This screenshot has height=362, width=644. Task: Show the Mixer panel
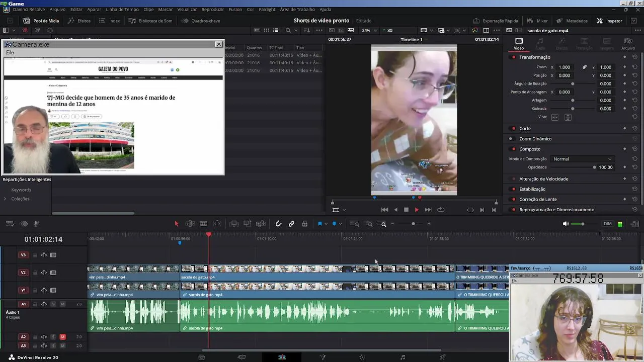click(537, 21)
